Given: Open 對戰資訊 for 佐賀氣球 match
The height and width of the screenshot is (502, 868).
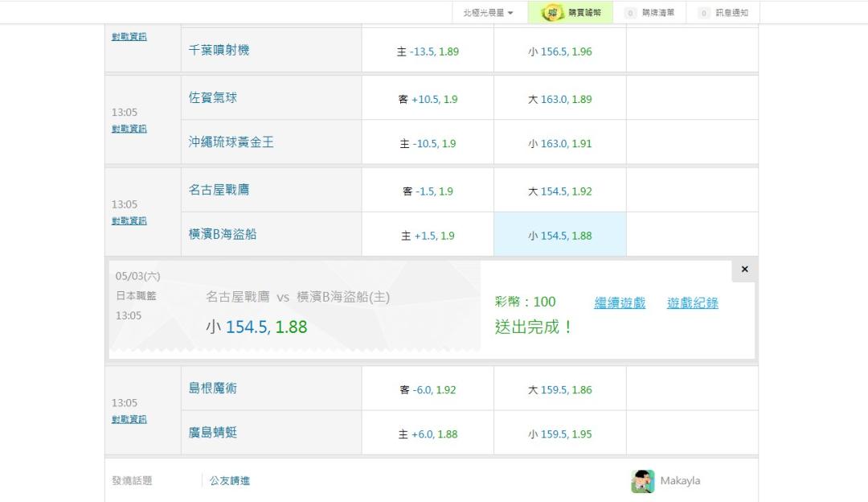Looking at the screenshot, I should point(129,129).
